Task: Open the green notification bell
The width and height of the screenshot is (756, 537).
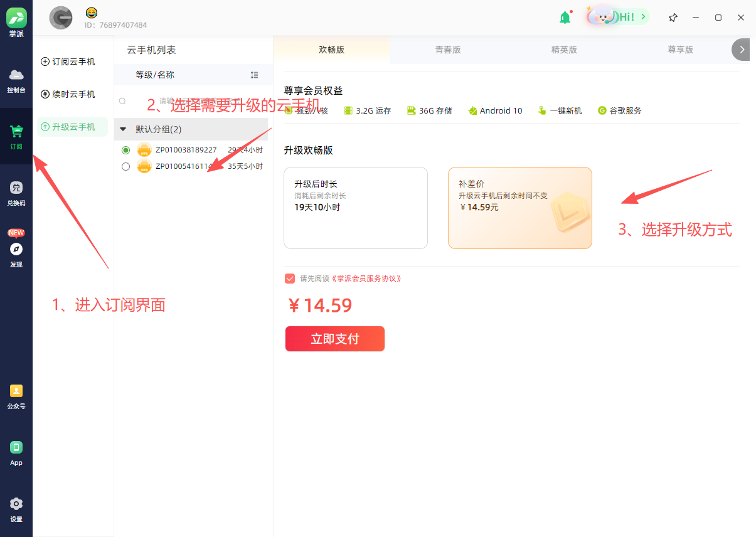Action: 565,18
